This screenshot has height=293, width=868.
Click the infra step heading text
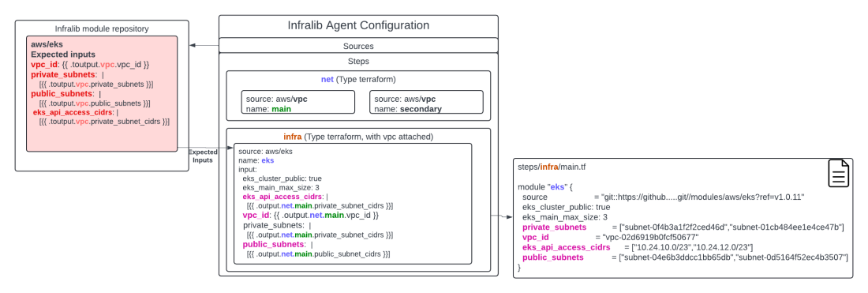(358, 137)
